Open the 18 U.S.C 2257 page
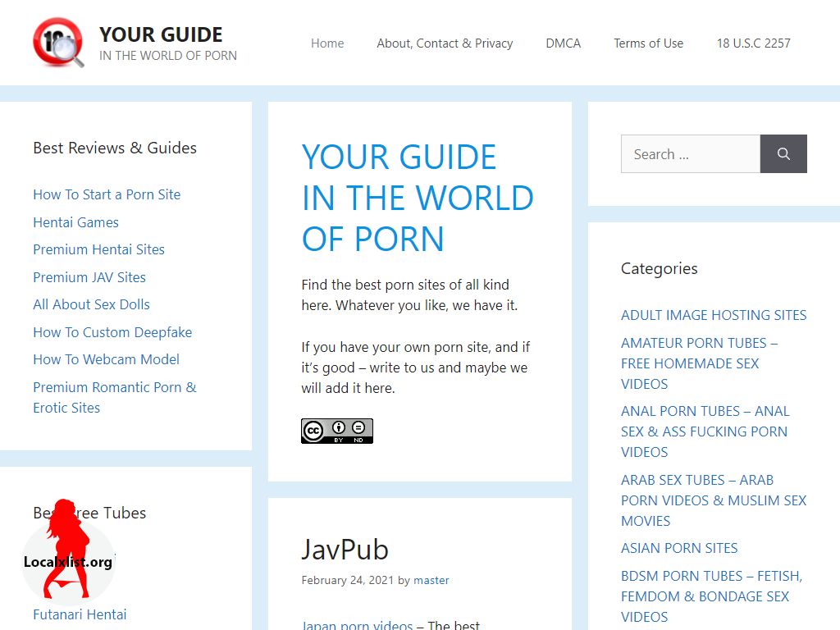The width and height of the screenshot is (840, 630). point(753,43)
